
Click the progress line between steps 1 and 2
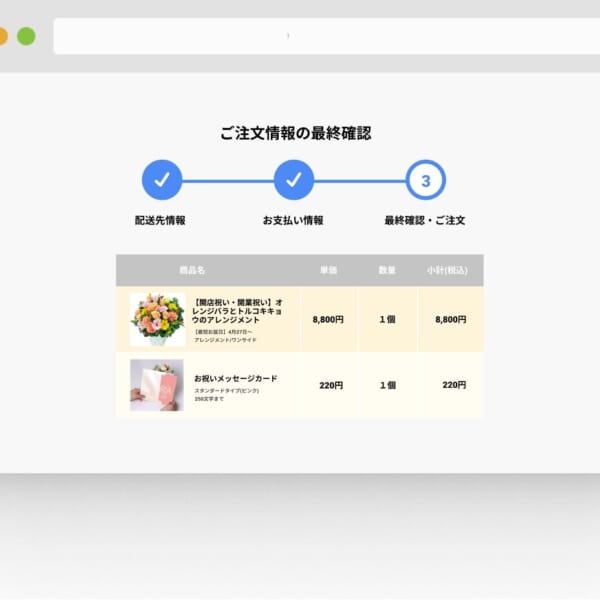point(228,181)
